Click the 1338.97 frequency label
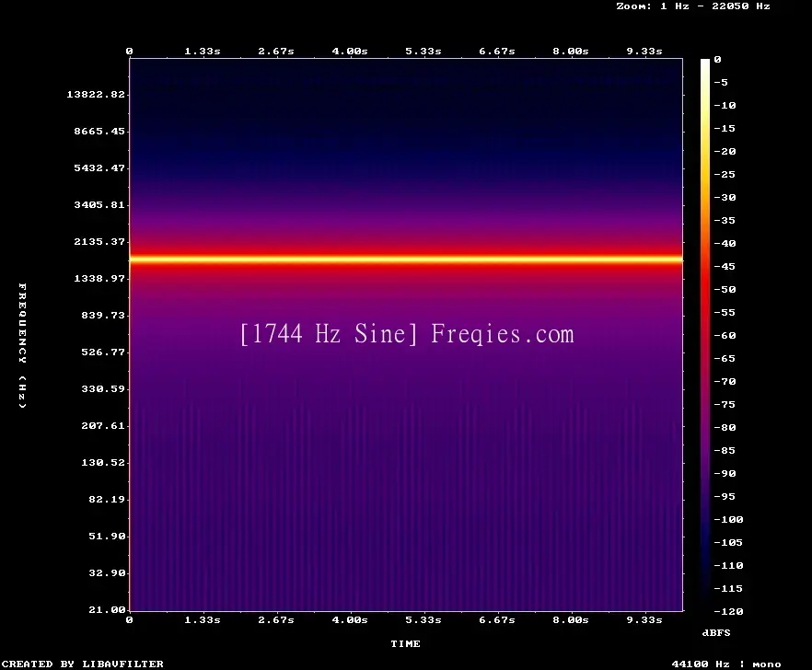812x670 pixels. [x=99, y=278]
